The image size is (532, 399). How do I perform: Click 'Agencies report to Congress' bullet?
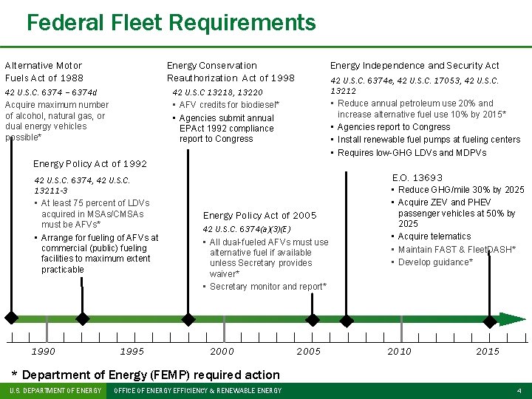tap(391, 127)
